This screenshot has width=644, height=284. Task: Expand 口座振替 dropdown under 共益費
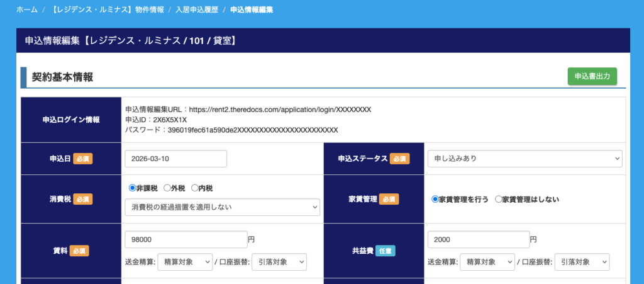pyautogui.click(x=581, y=262)
